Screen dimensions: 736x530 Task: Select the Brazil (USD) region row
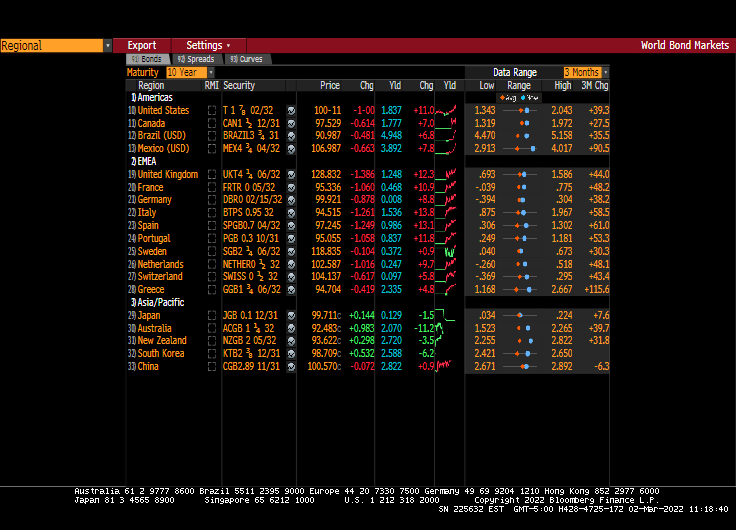pyautogui.click(x=162, y=136)
